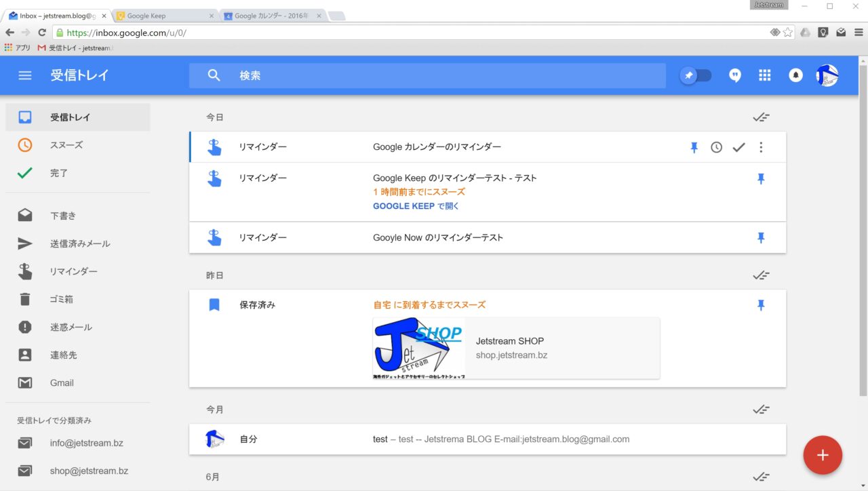Mark Google カレンダー reminder as done
Image resolution: width=868 pixels, height=491 pixels.
point(738,147)
